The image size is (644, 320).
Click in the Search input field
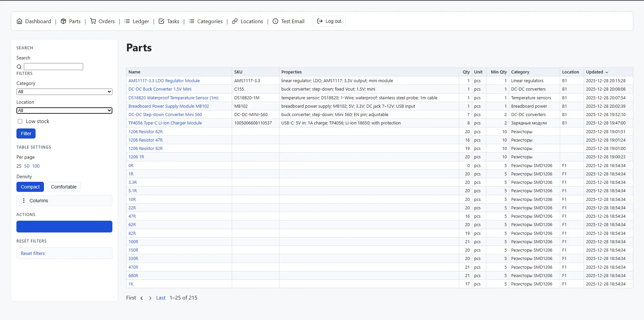coord(53,67)
